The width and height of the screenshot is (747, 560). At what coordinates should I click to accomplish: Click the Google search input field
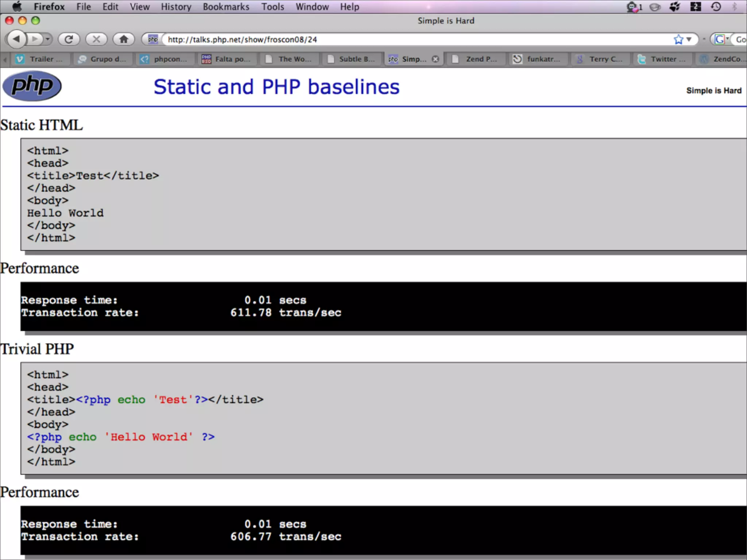(x=740, y=39)
